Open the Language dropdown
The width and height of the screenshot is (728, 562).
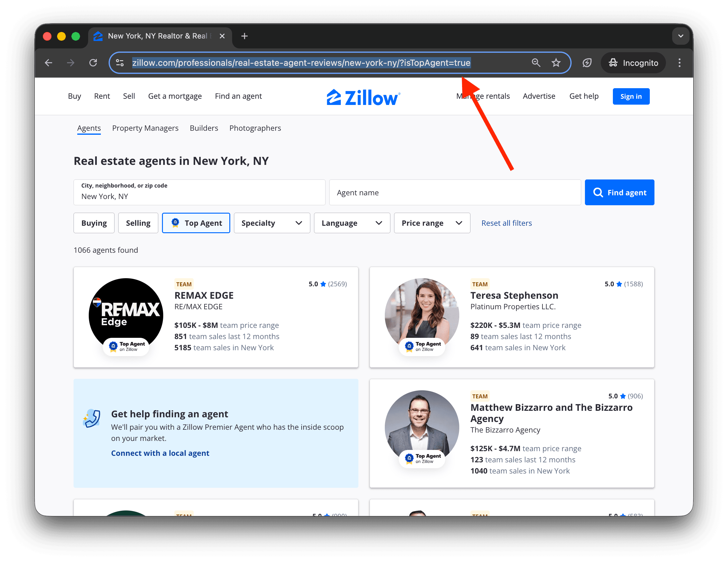pos(352,223)
